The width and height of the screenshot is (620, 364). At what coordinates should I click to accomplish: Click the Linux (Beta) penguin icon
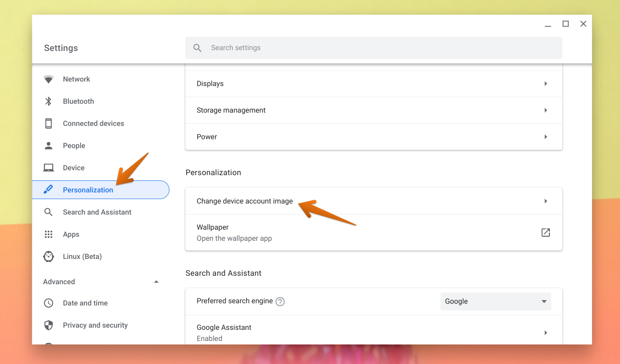pos(48,257)
